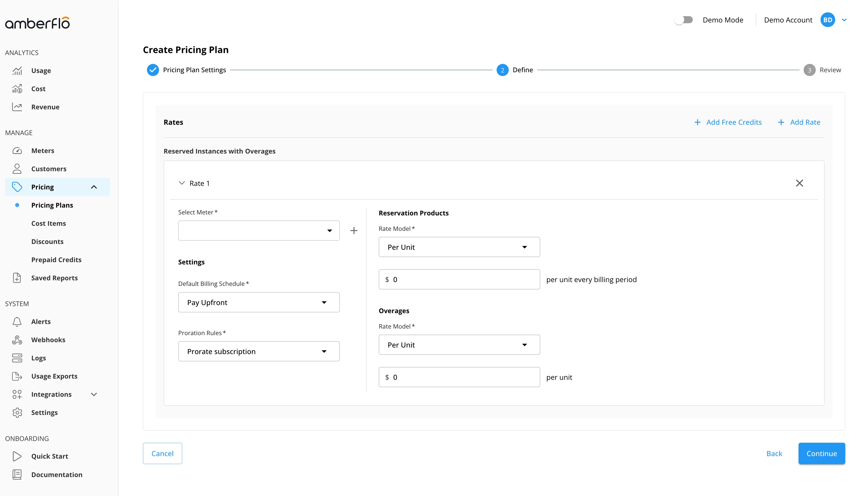Screen dimensions: 868x496
Task: Click the Add Rate link
Action: [x=799, y=122]
